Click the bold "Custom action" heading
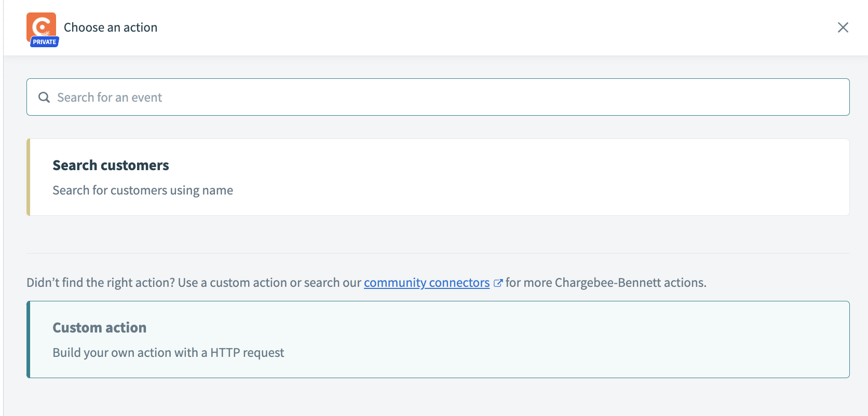 [x=100, y=328]
